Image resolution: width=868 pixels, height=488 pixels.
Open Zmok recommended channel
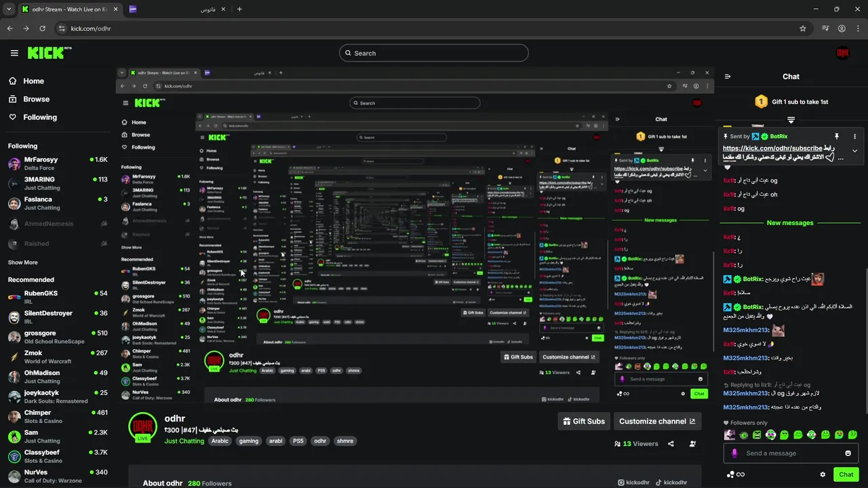(58, 357)
